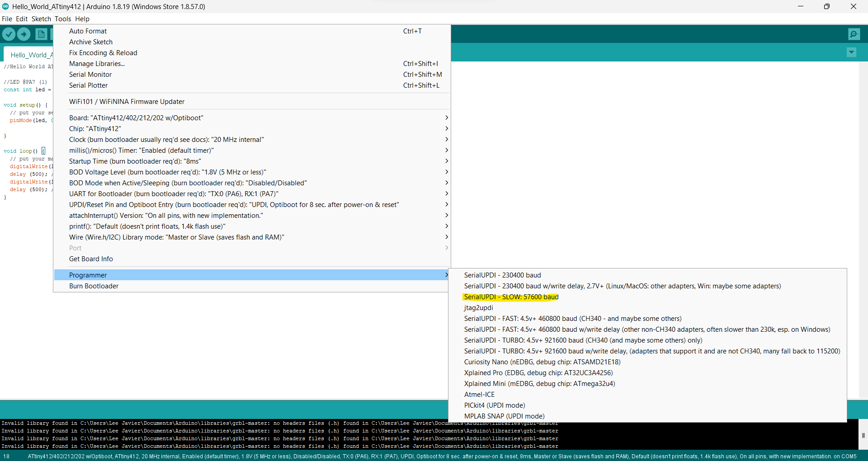Open WiFi101 / WiFiNINA Firmware Updater
This screenshot has width=868, height=461.
pos(252,102)
